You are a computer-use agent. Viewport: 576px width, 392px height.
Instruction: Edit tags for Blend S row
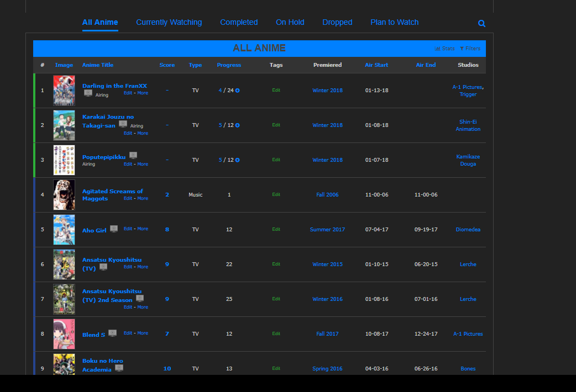coord(276,333)
